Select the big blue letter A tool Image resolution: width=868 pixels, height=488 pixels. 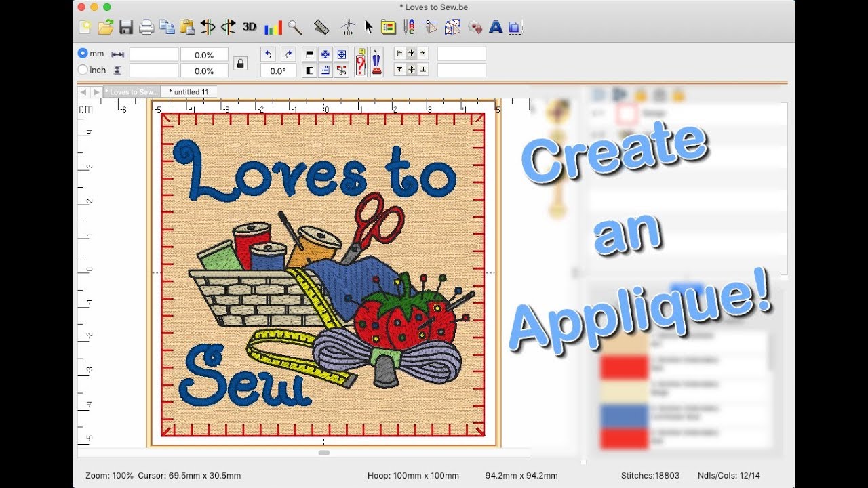pyautogui.click(x=496, y=27)
